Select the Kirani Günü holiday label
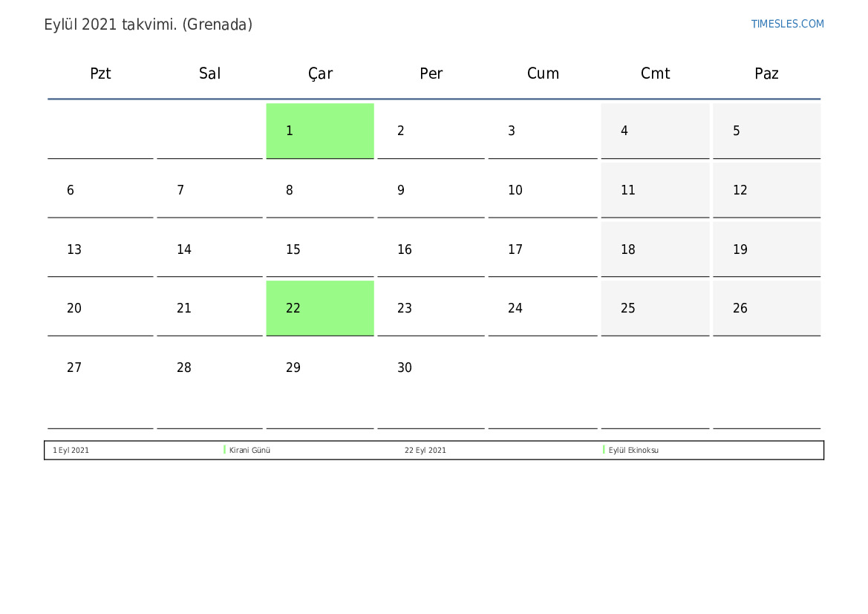This screenshot has height=614, width=868. tap(249, 450)
